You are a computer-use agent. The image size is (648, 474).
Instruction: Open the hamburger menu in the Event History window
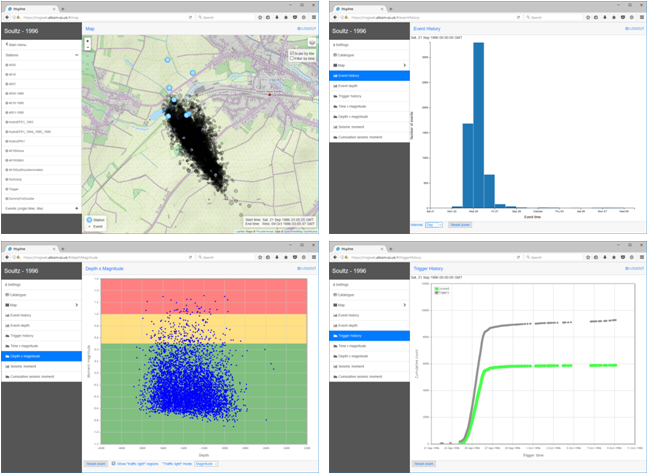(x=642, y=18)
